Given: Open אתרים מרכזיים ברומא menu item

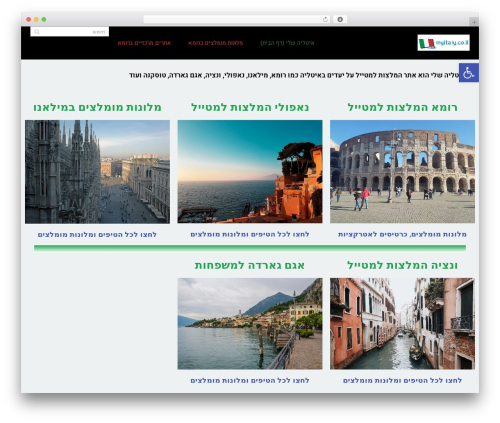Looking at the screenshot, I should coord(144,43).
